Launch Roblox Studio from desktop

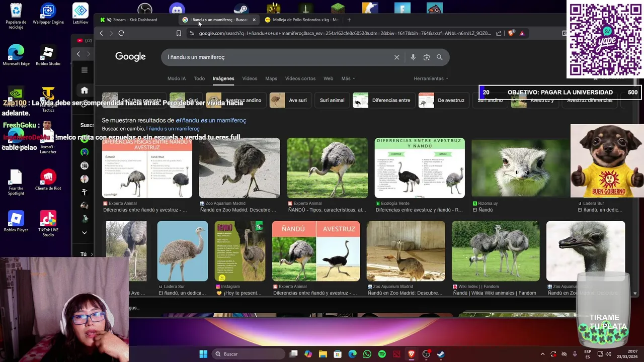pos(48,55)
